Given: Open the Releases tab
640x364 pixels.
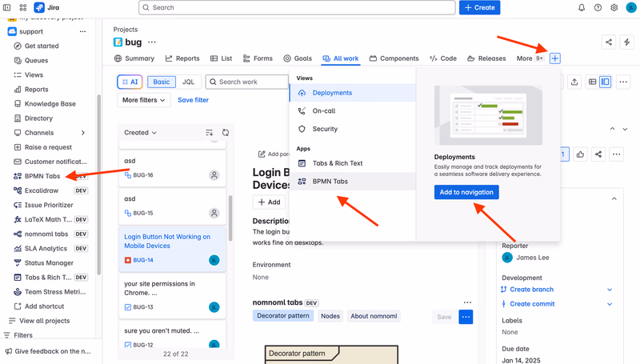Looking at the screenshot, I should coord(486,58).
